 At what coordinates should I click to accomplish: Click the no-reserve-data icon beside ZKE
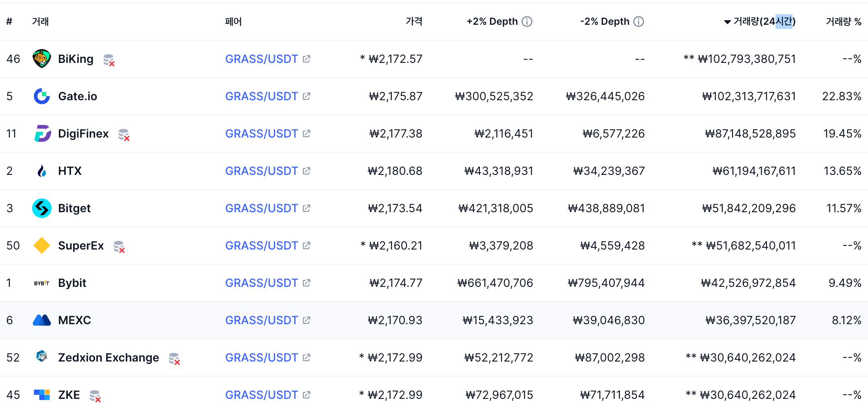(95, 396)
